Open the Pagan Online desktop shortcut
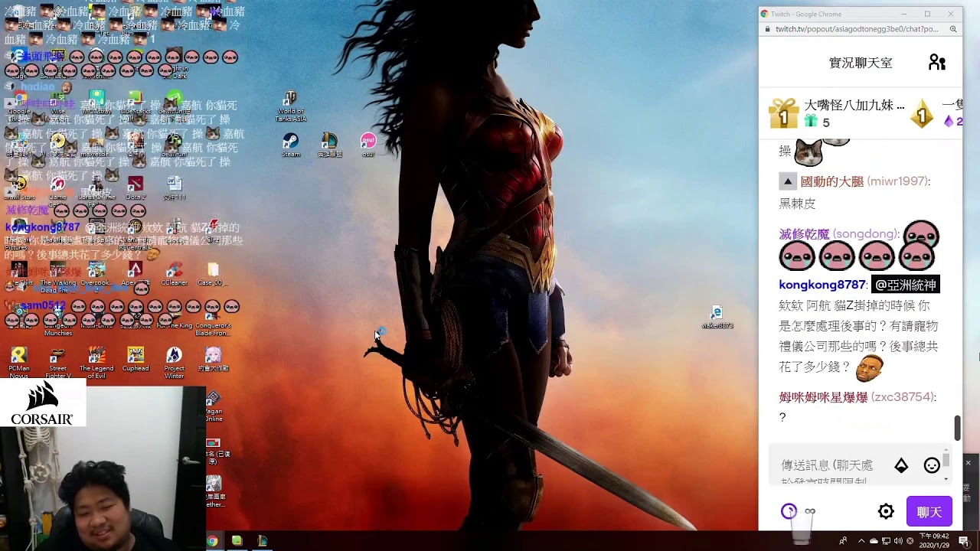The image size is (980, 551). point(214,406)
